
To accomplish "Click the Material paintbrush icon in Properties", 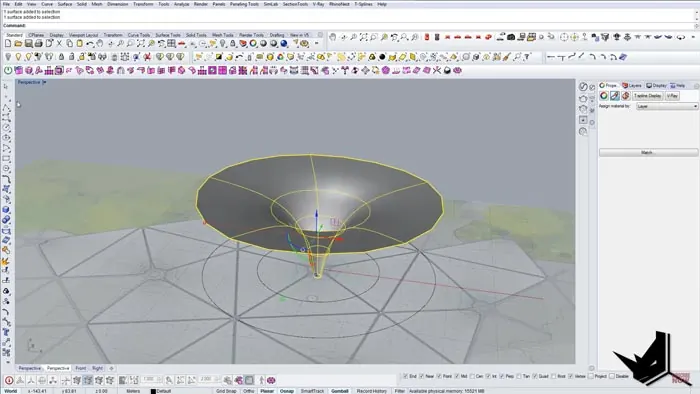I will coord(615,96).
